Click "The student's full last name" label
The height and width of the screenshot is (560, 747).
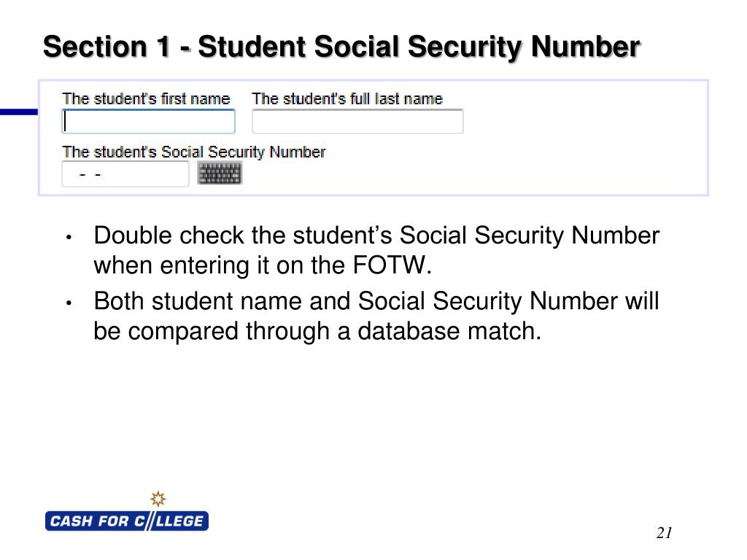coord(347,98)
